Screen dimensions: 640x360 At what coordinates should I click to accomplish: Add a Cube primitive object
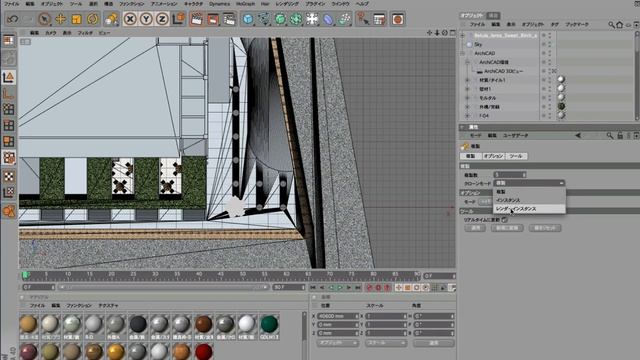click(x=248, y=19)
